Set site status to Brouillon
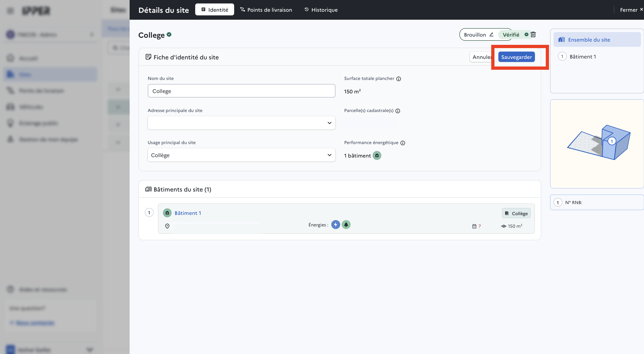The width and height of the screenshot is (644, 354). click(x=478, y=34)
